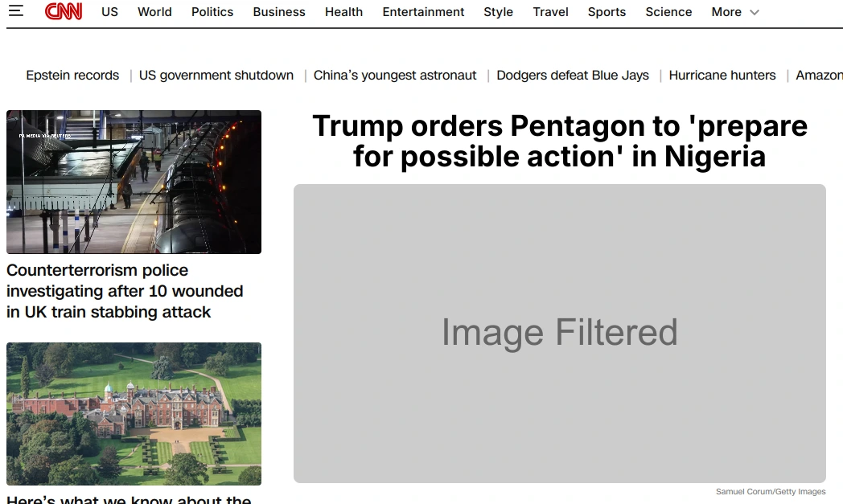Open the US section
843x504 pixels.
[x=109, y=12]
